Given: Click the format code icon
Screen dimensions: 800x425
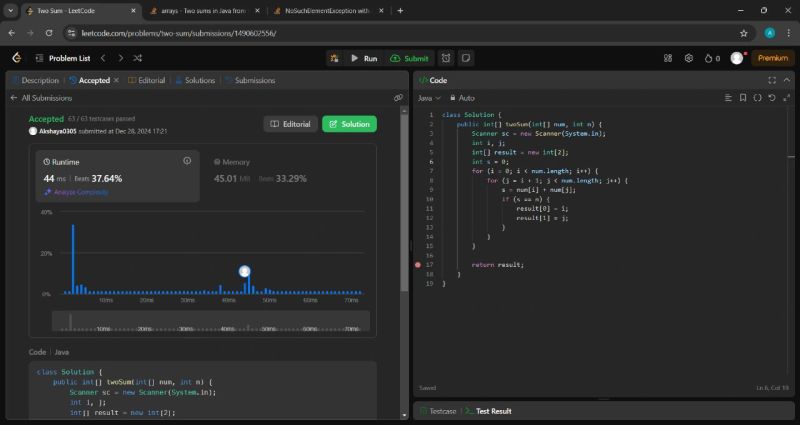Looking at the screenshot, I should (x=728, y=97).
